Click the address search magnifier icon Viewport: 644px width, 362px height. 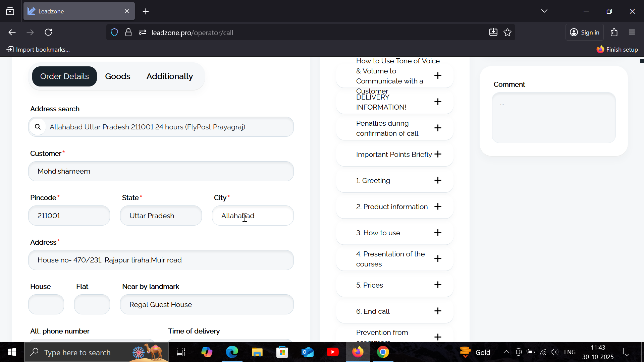(x=38, y=127)
